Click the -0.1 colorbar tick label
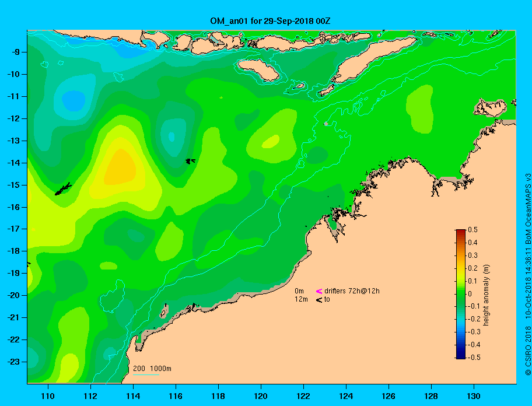 click(474, 306)
